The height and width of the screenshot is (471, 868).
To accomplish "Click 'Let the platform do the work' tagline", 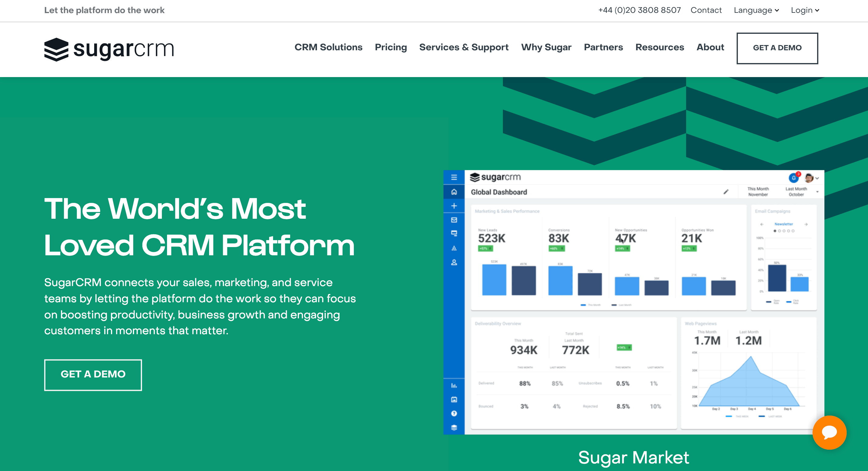I will 104,10.
